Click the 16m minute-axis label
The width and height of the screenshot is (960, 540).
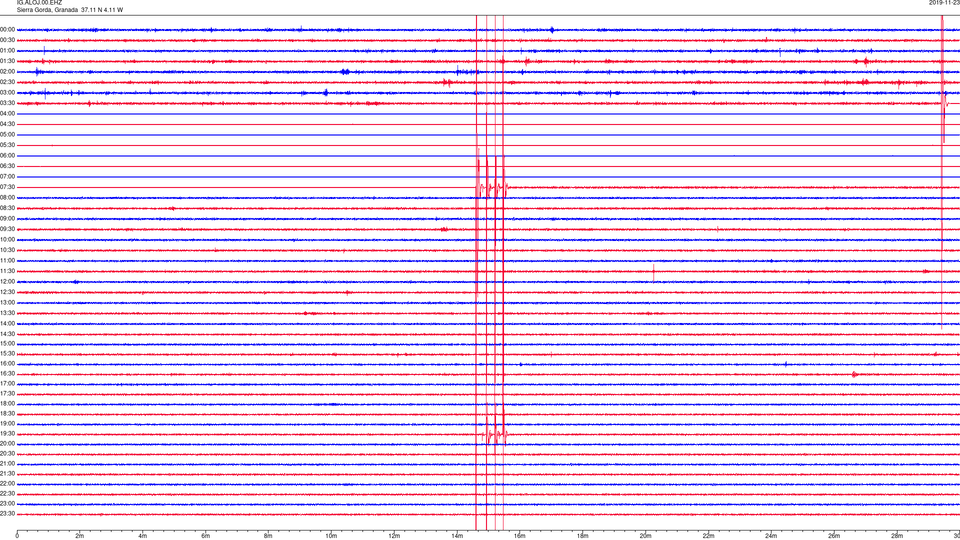pyautogui.click(x=520, y=536)
